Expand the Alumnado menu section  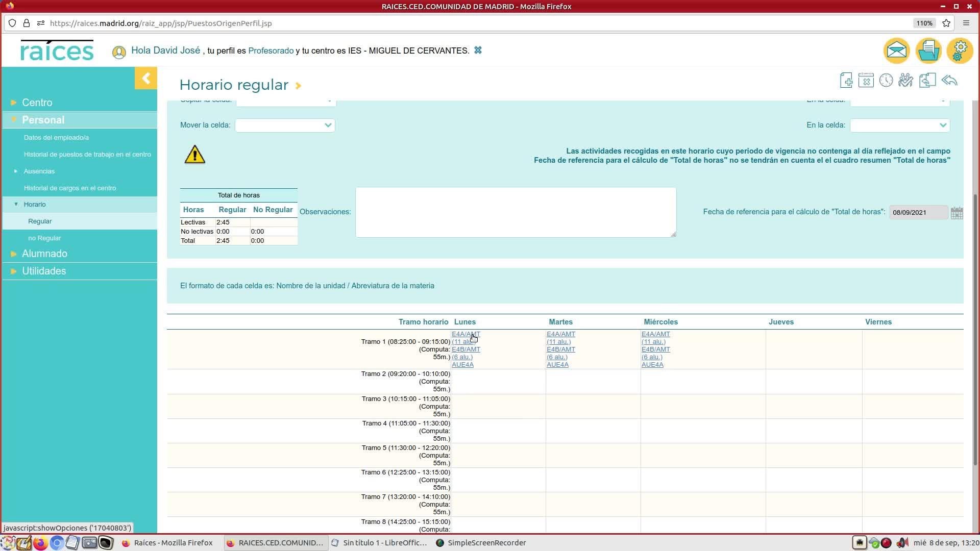[x=44, y=254]
